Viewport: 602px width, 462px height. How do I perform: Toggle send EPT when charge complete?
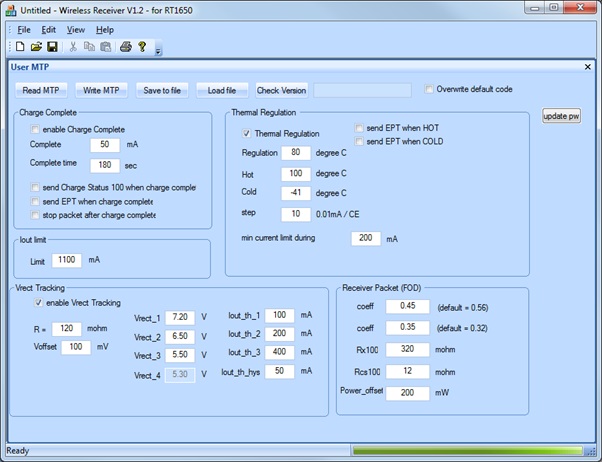pyautogui.click(x=35, y=201)
